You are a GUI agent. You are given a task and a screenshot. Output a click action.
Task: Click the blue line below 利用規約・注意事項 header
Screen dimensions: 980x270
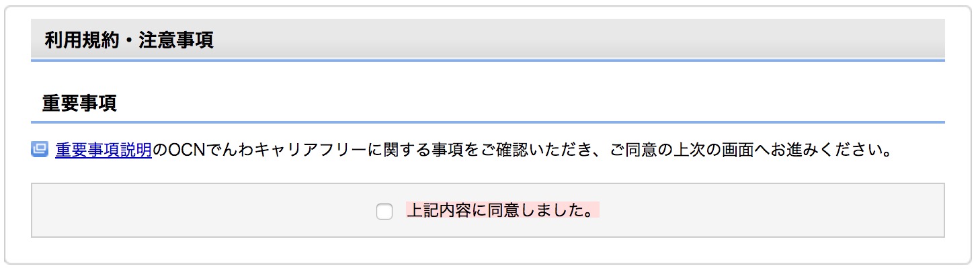pyautogui.click(x=487, y=60)
